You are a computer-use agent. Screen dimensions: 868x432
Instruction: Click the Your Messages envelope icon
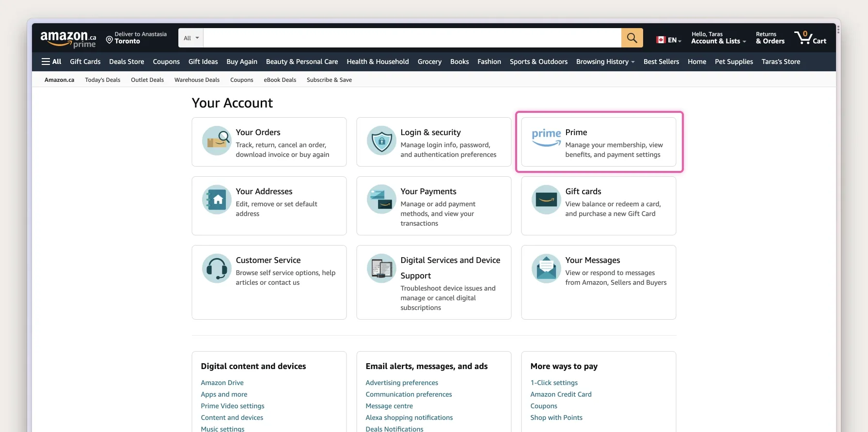546,268
